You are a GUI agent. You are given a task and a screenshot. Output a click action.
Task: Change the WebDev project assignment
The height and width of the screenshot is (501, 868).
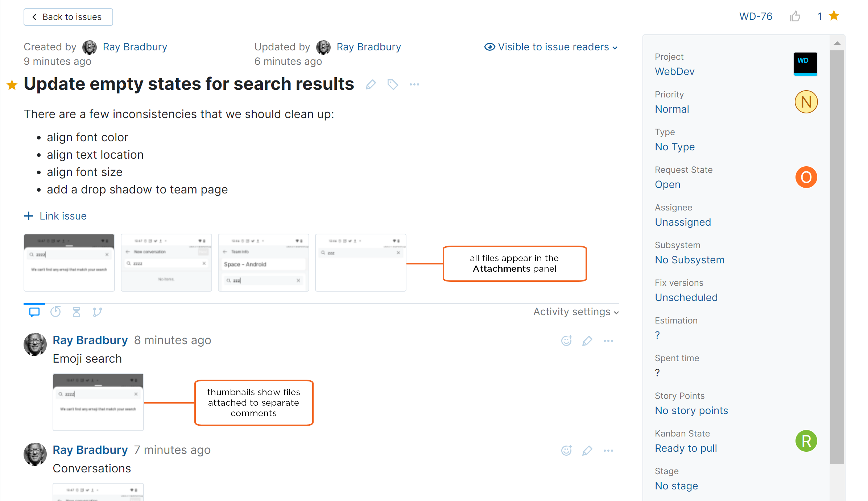674,71
